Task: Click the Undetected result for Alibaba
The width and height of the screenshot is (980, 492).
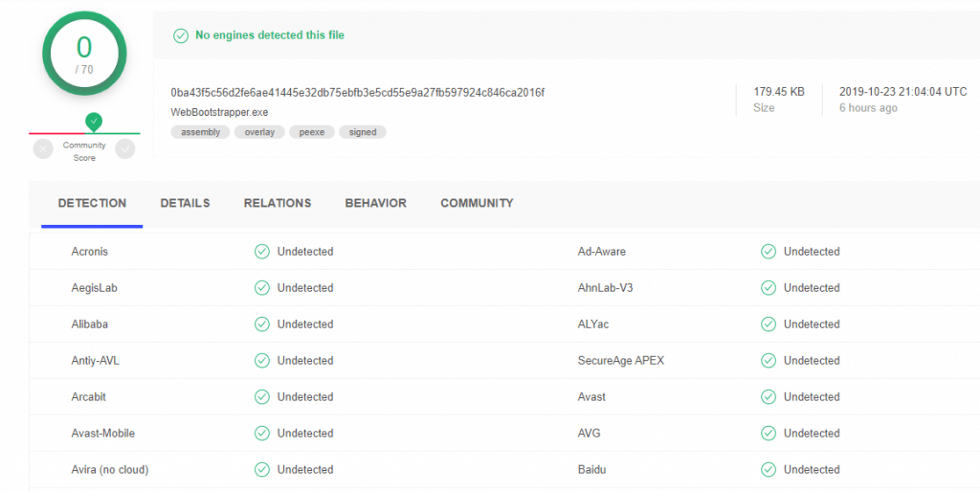Action: pyautogui.click(x=305, y=324)
